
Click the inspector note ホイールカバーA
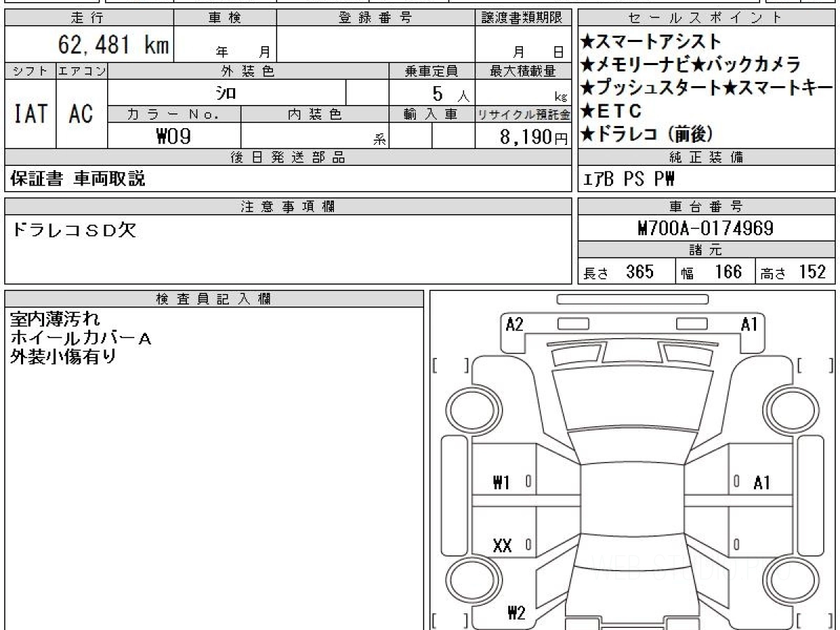pos(80,339)
